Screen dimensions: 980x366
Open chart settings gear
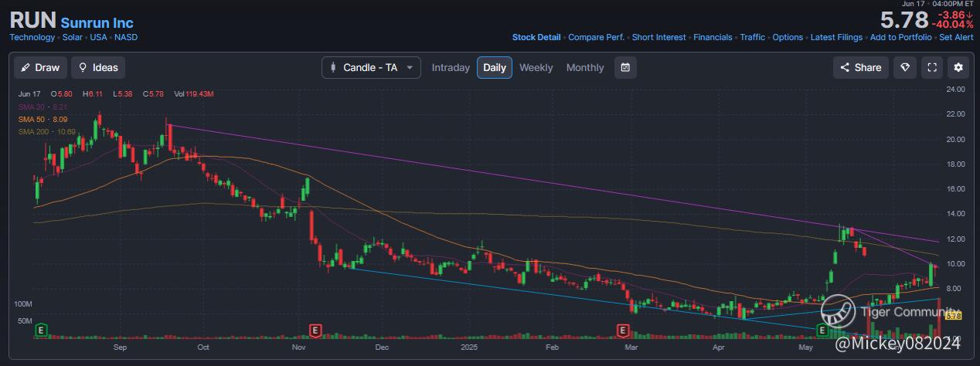(x=958, y=67)
